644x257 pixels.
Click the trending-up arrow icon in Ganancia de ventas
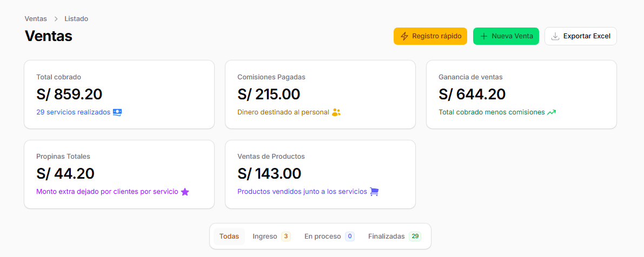[552, 112]
